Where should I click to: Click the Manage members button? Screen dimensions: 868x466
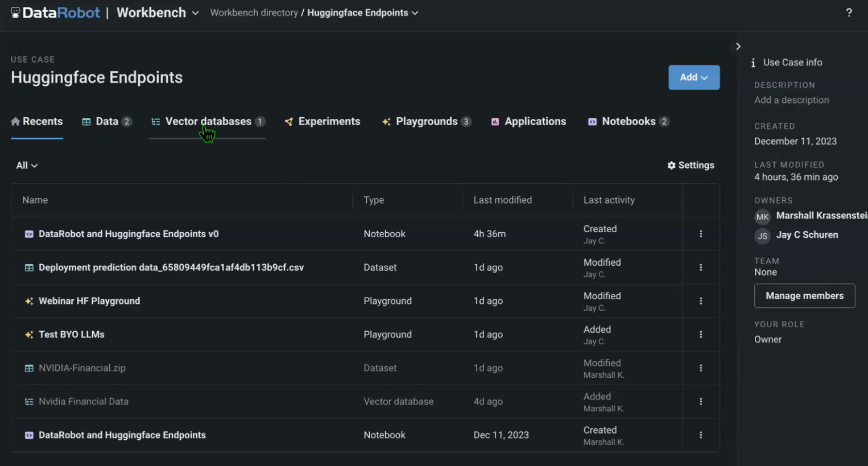pos(804,296)
